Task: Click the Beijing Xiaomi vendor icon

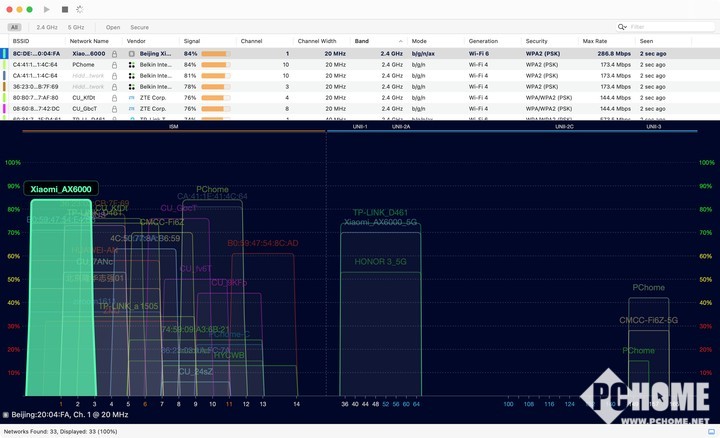Action: (132, 54)
